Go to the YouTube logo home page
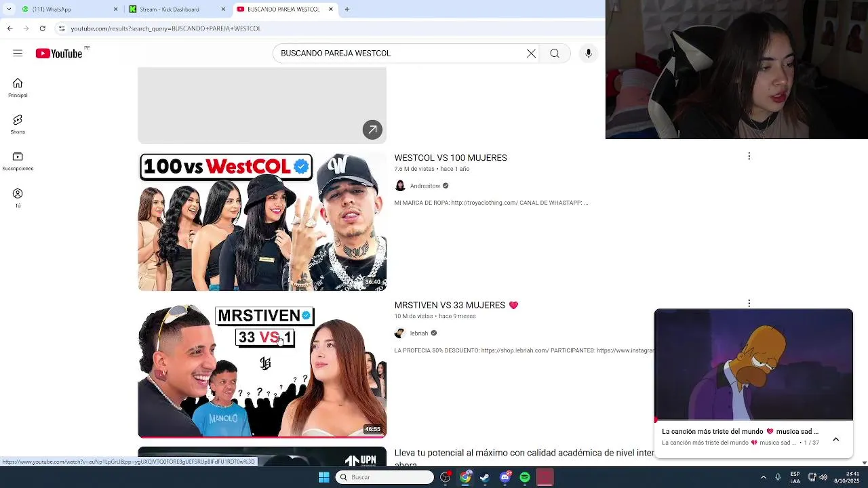This screenshot has height=488, width=868. pyautogui.click(x=59, y=54)
